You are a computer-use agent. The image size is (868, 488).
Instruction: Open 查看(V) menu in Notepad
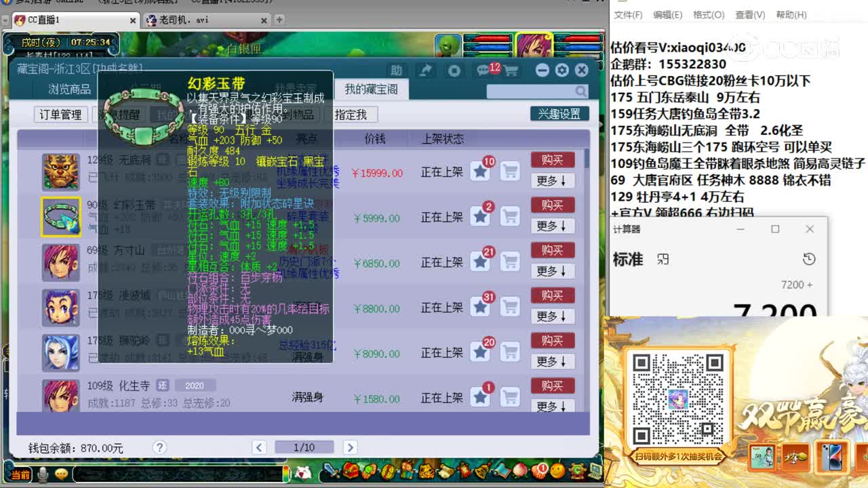click(750, 15)
